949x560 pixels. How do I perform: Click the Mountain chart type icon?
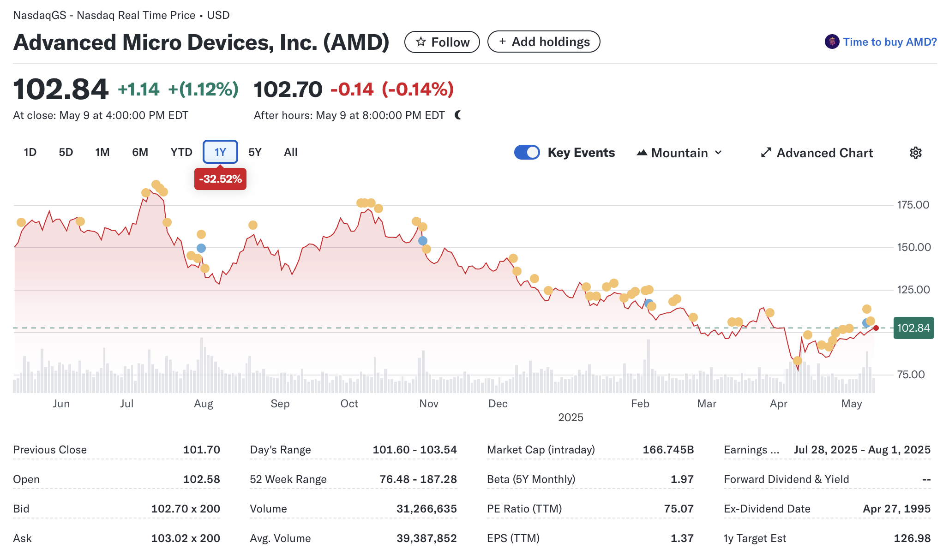[642, 153]
